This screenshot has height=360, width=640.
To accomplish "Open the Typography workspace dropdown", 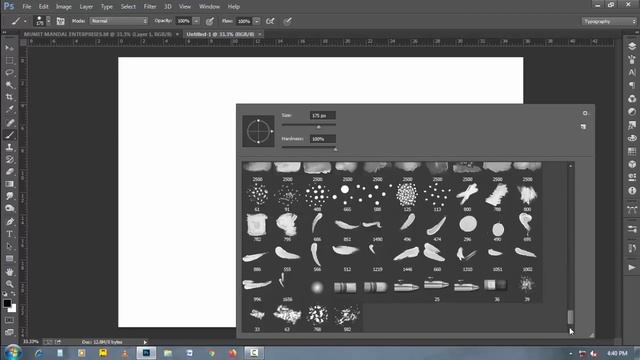I will (x=609, y=21).
